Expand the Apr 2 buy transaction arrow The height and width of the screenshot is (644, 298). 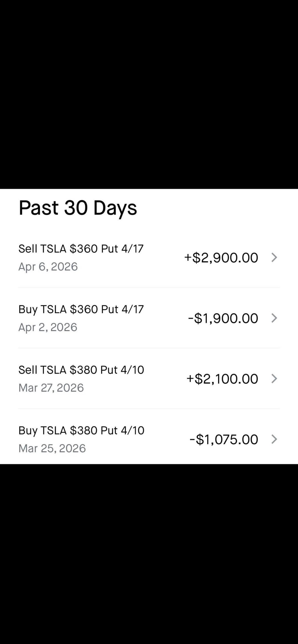(274, 318)
